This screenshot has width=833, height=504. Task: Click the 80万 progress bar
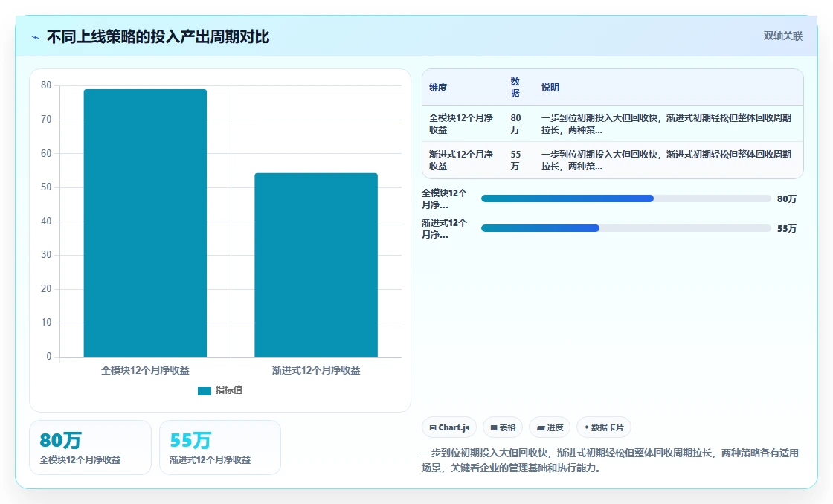[x=625, y=198]
